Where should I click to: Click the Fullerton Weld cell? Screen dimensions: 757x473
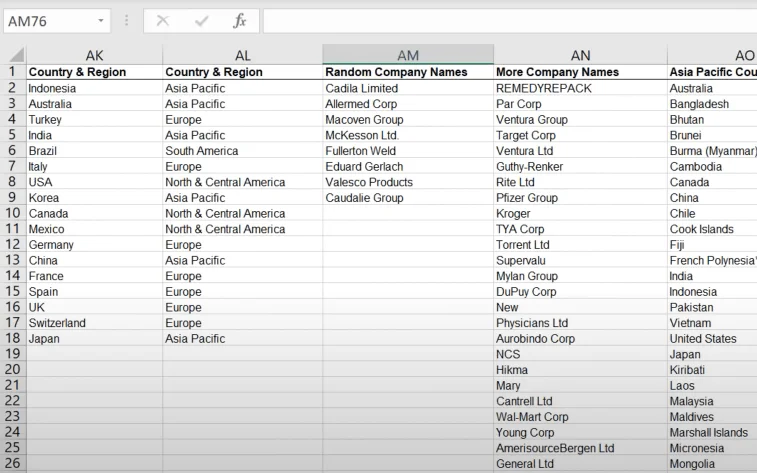click(408, 151)
